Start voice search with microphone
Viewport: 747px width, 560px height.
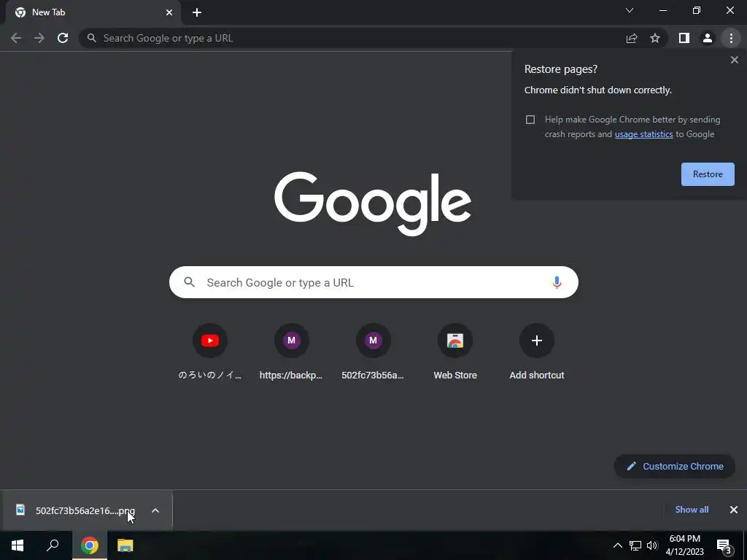tap(557, 282)
